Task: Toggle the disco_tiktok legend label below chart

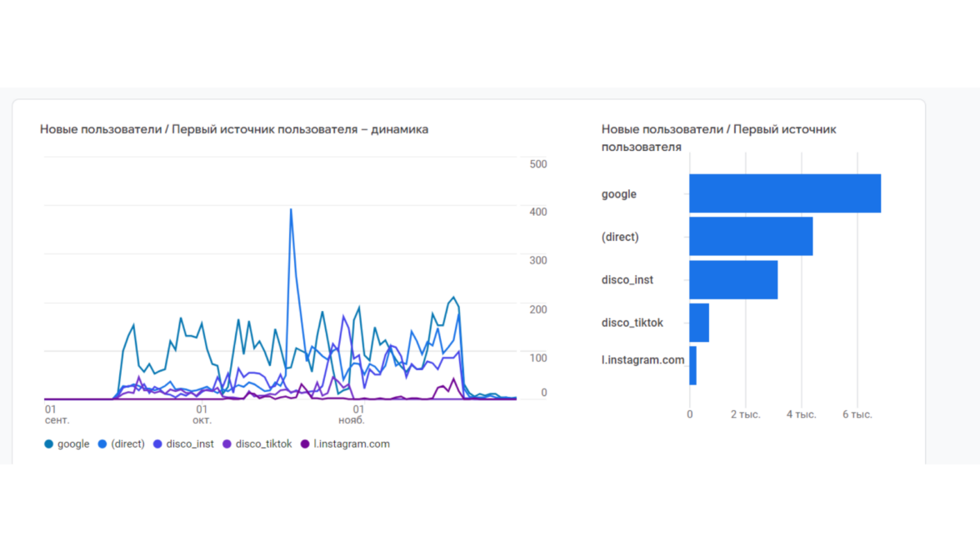Action: click(x=263, y=444)
